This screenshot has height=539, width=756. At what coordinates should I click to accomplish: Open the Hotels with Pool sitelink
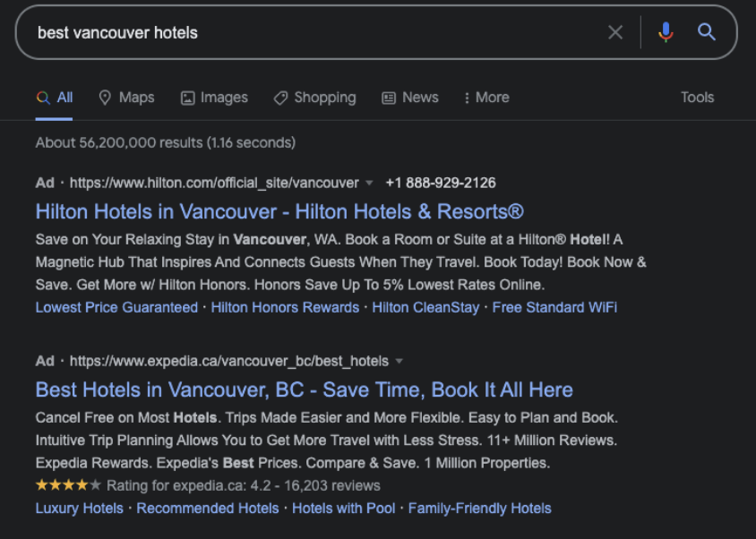(344, 509)
